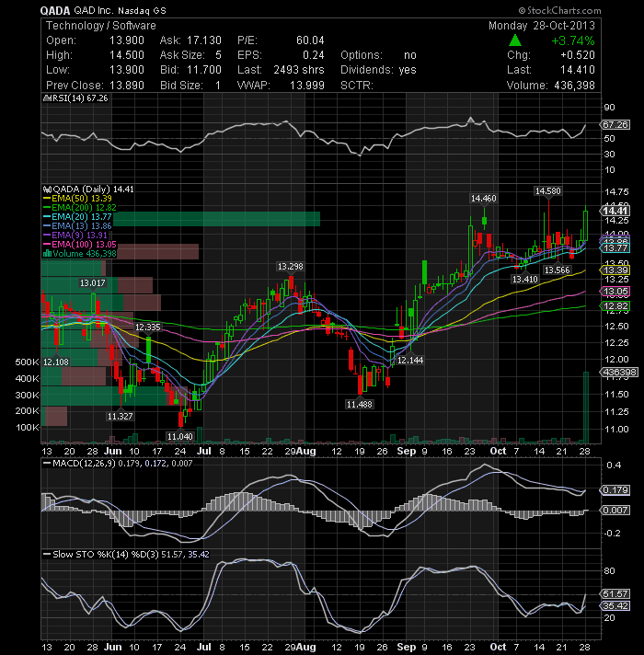Click the EPS value 0.24

coord(314,55)
